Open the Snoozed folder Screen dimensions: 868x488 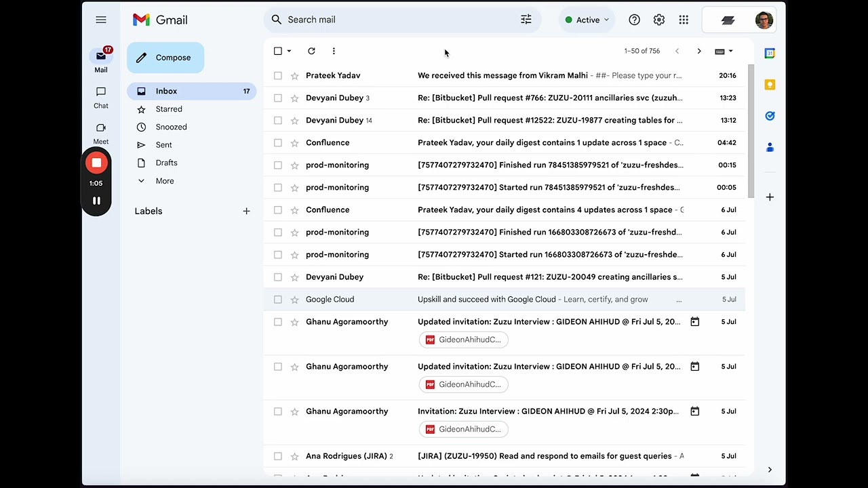point(171,127)
